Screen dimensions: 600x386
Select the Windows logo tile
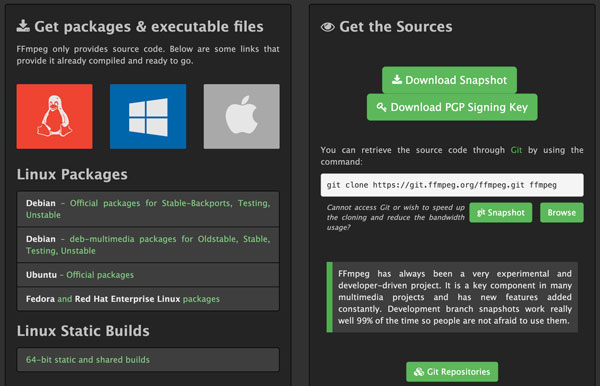coord(148,116)
